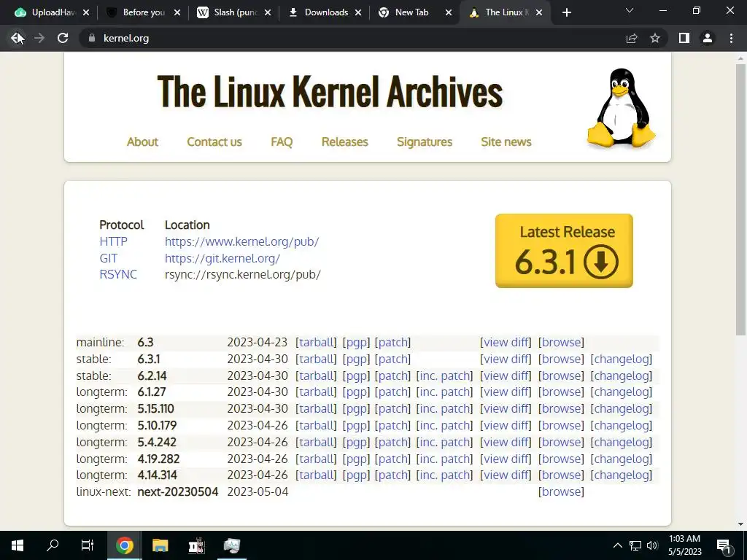Click the padlock site info icon

pyautogui.click(x=92, y=38)
